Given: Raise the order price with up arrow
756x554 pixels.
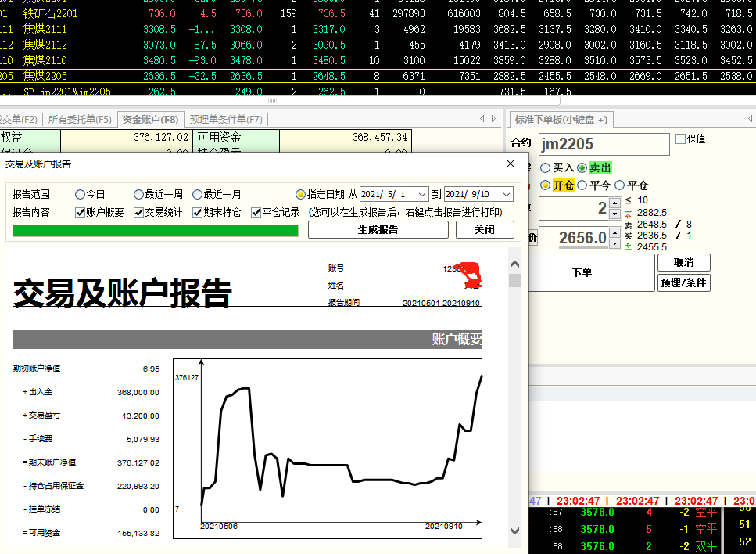Looking at the screenshot, I should pyautogui.click(x=614, y=233).
